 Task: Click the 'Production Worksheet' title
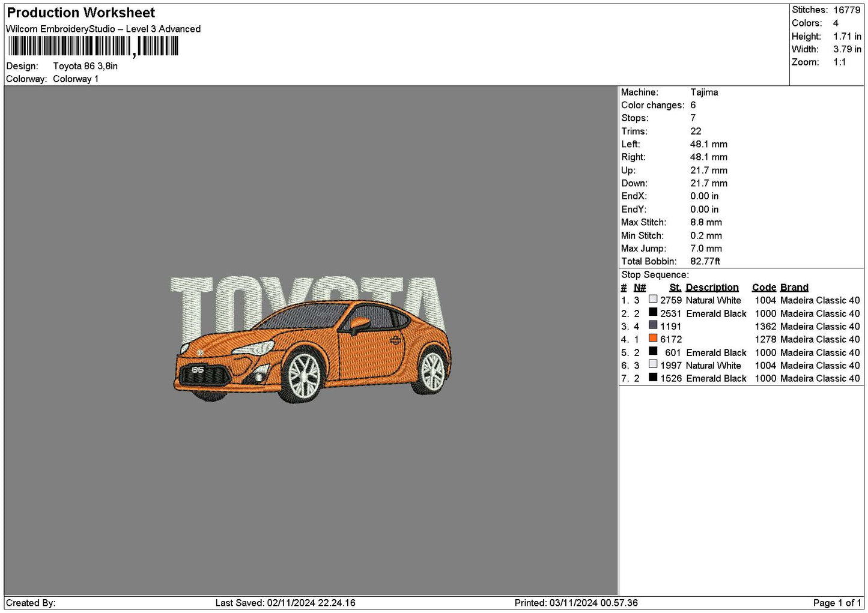81,13
